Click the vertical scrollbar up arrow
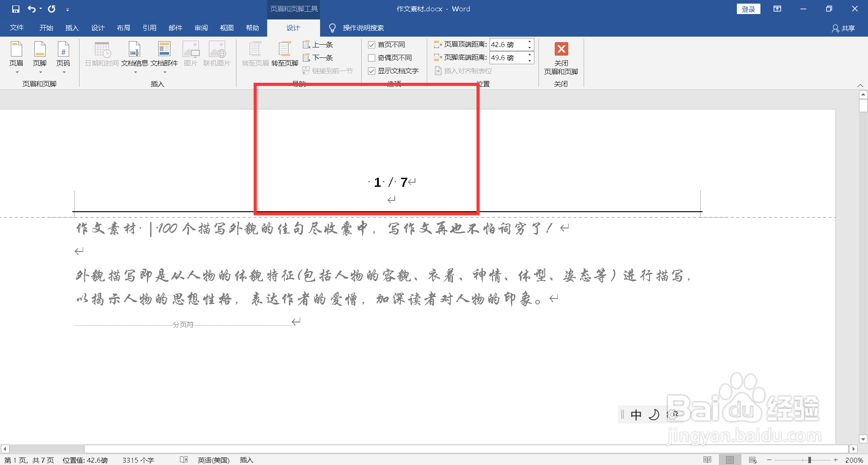The height and width of the screenshot is (465, 868). [x=863, y=95]
